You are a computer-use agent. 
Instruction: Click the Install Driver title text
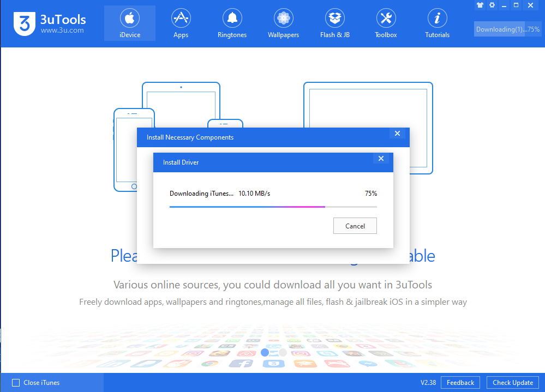click(181, 162)
